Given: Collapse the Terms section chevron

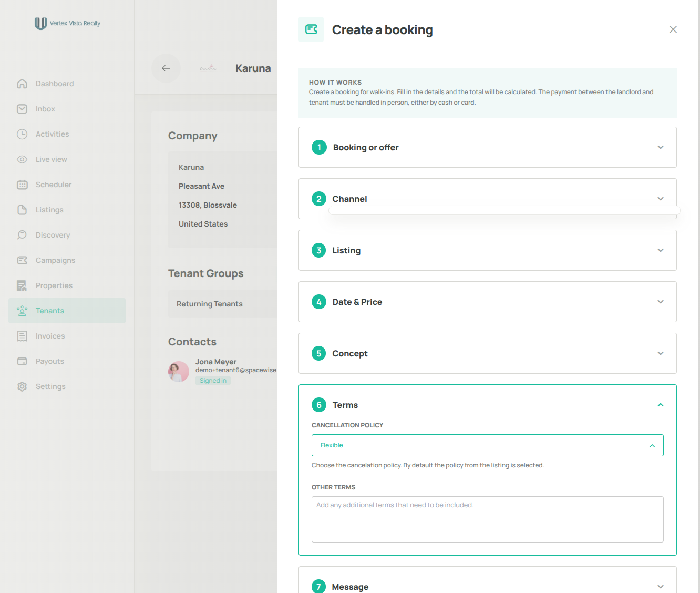Looking at the screenshot, I should pyautogui.click(x=661, y=405).
